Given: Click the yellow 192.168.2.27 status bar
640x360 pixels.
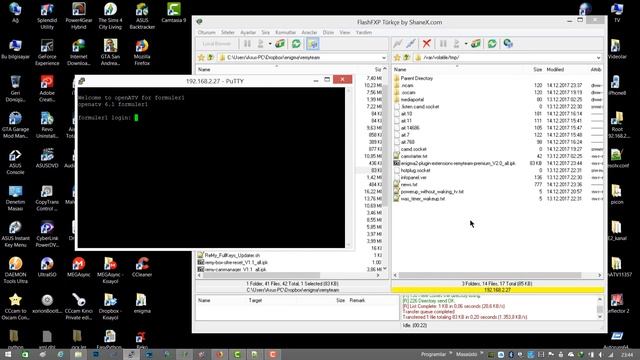Looking at the screenshot, I should 498,290.
